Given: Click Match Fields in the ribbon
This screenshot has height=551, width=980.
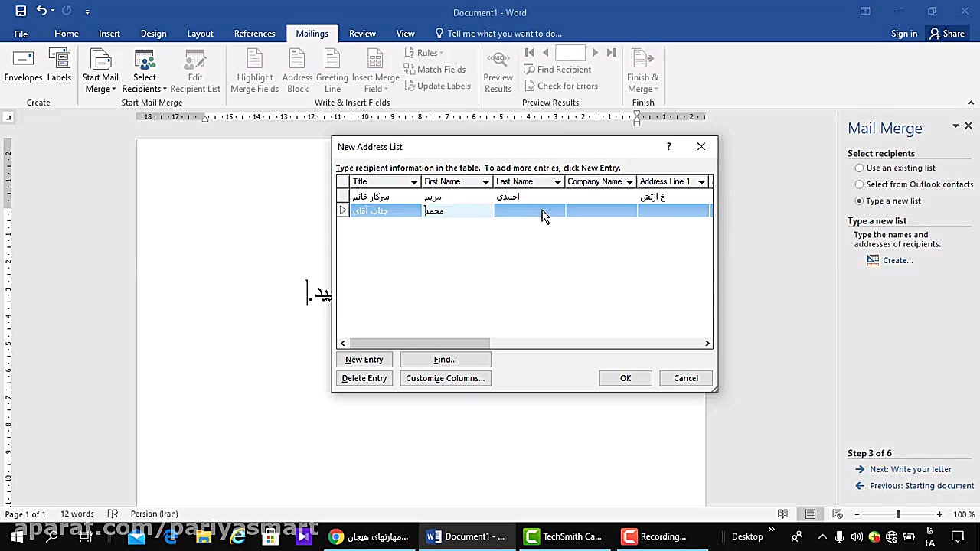Looking at the screenshot, I should 434,70.
